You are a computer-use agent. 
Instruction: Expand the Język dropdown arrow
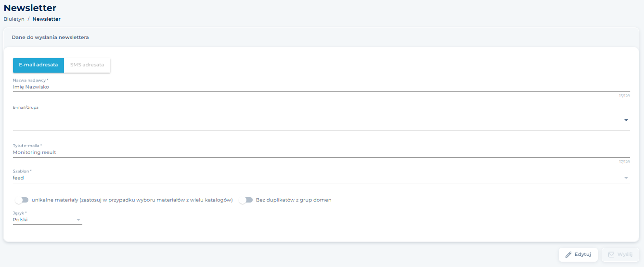[x=78, y=220]
